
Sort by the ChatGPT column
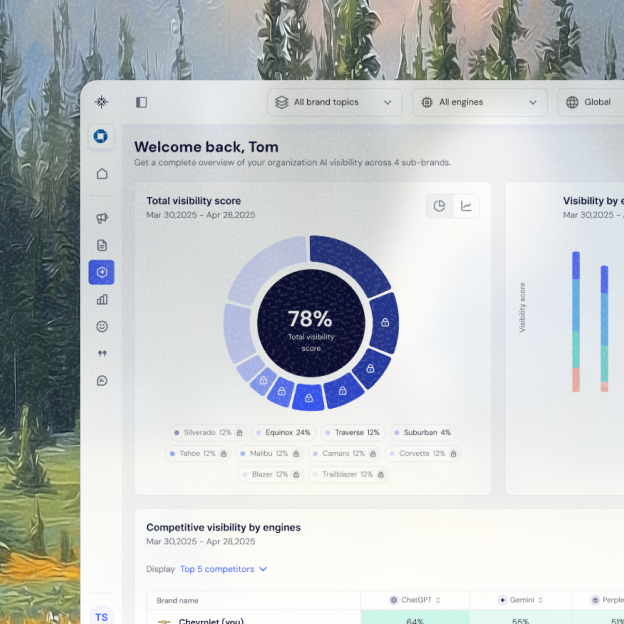pos(415,600)
